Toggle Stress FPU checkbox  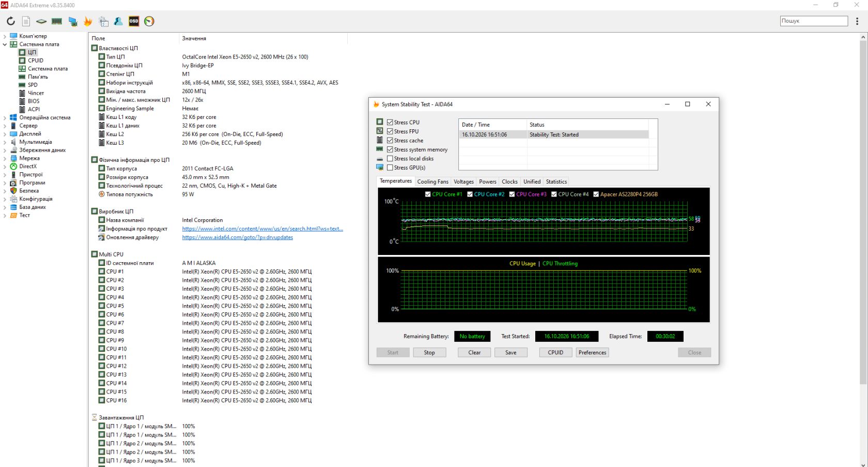pyautogui.click(x=390, y=131)
